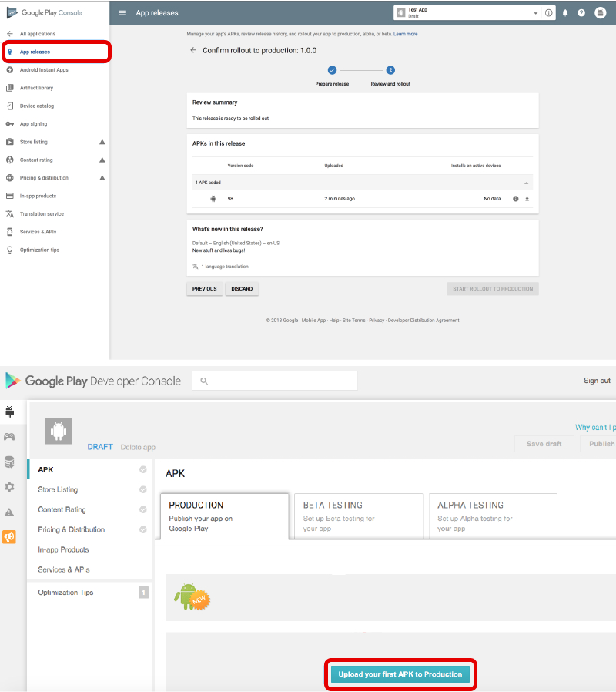
Task: Click the DISCARD button
Action: (x=242, y=289)
